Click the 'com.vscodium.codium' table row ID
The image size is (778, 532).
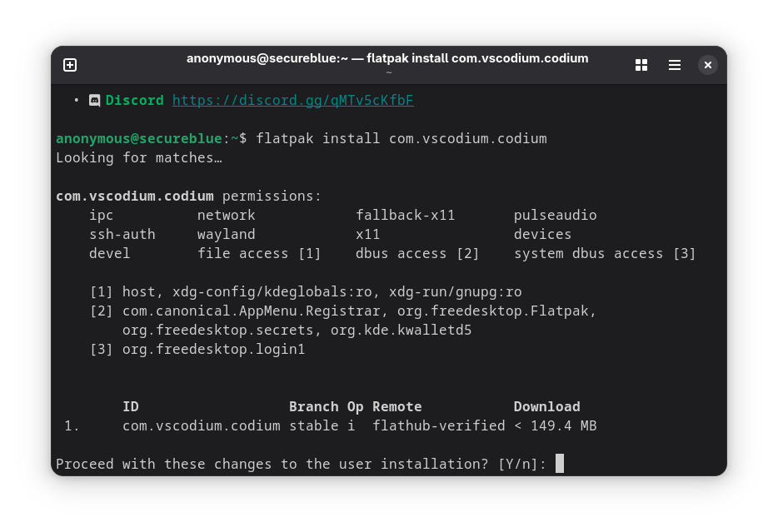202,426
